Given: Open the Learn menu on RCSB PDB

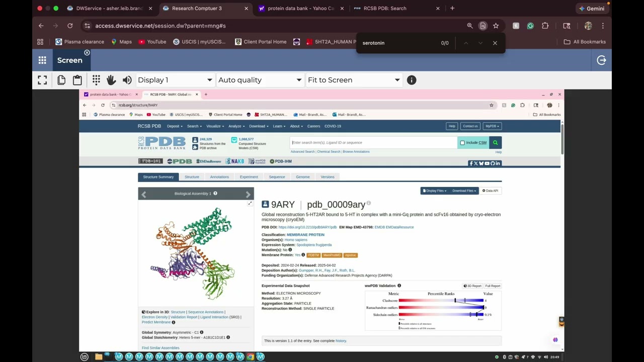Looking at the screenshot, I should [279, 126].
